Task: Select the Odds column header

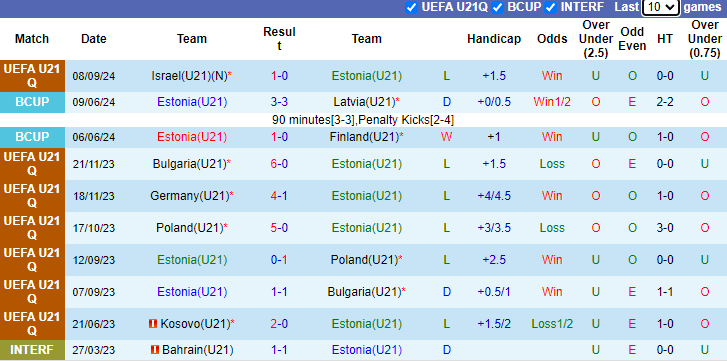Action: pyautogui.click(x=552, y=39)
